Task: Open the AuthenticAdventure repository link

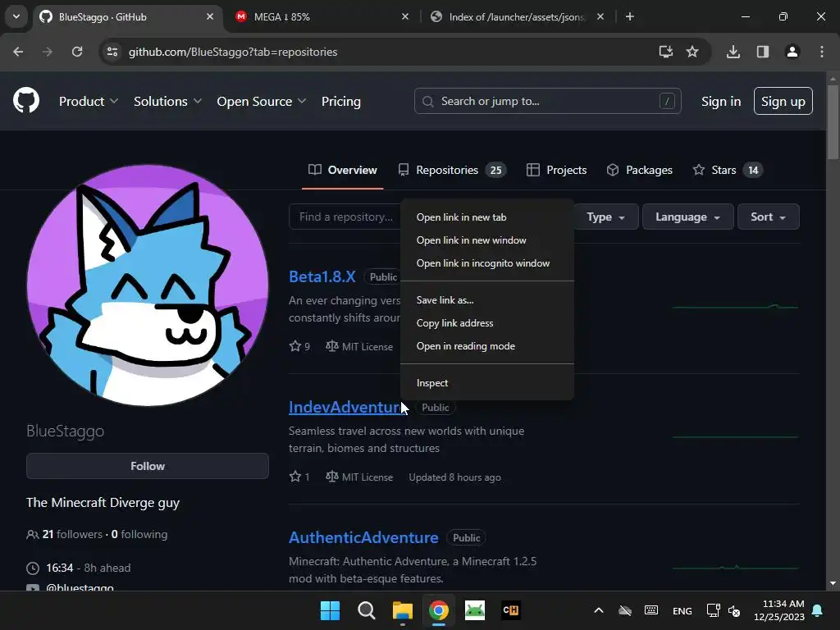Action: click(x=363, y=537)
